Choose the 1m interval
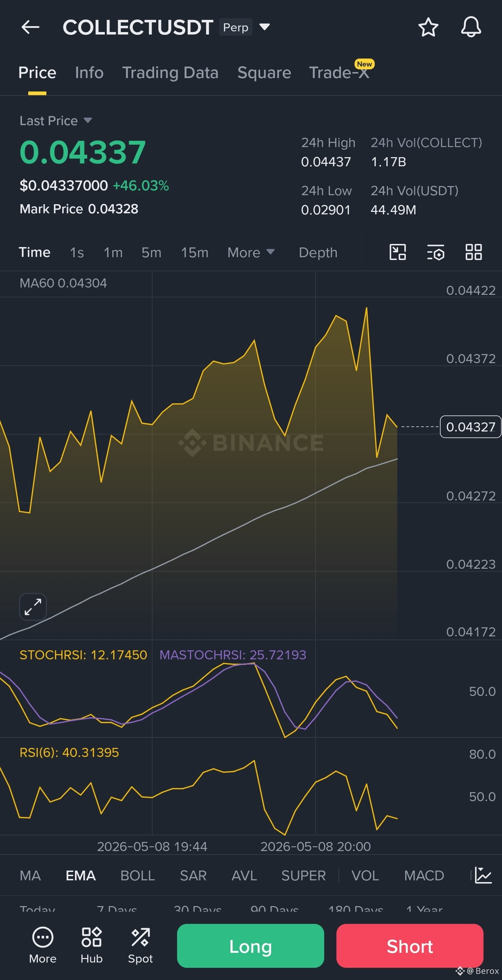 click(113, 252)
